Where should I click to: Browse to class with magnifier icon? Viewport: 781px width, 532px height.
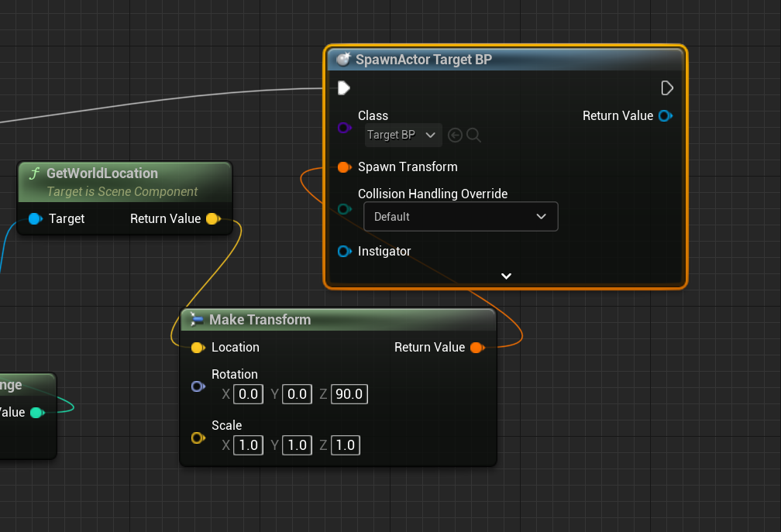click(474, 136)
